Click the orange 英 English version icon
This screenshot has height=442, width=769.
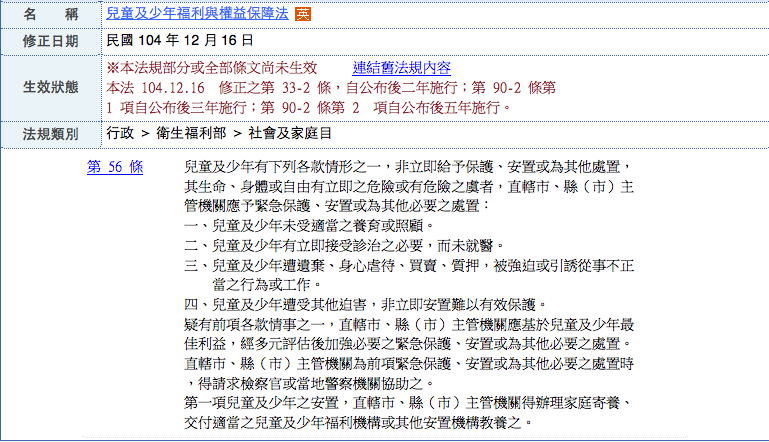[303, 15]
